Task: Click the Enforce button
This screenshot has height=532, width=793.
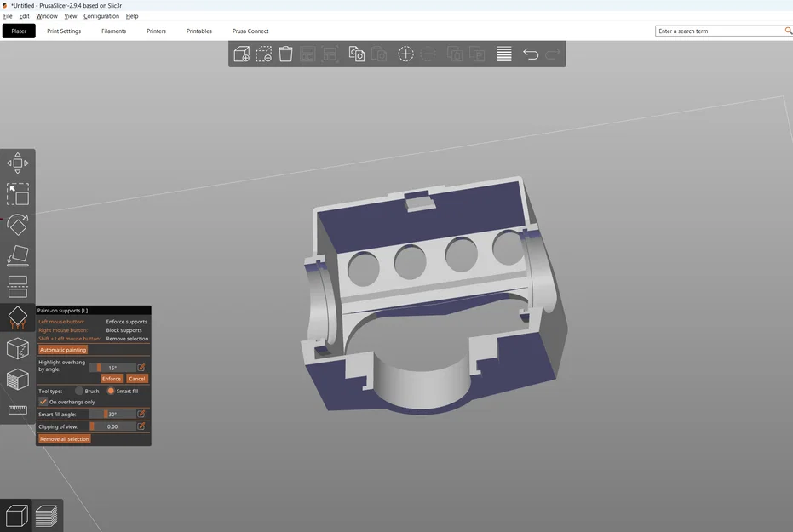Action: (112, 379)
